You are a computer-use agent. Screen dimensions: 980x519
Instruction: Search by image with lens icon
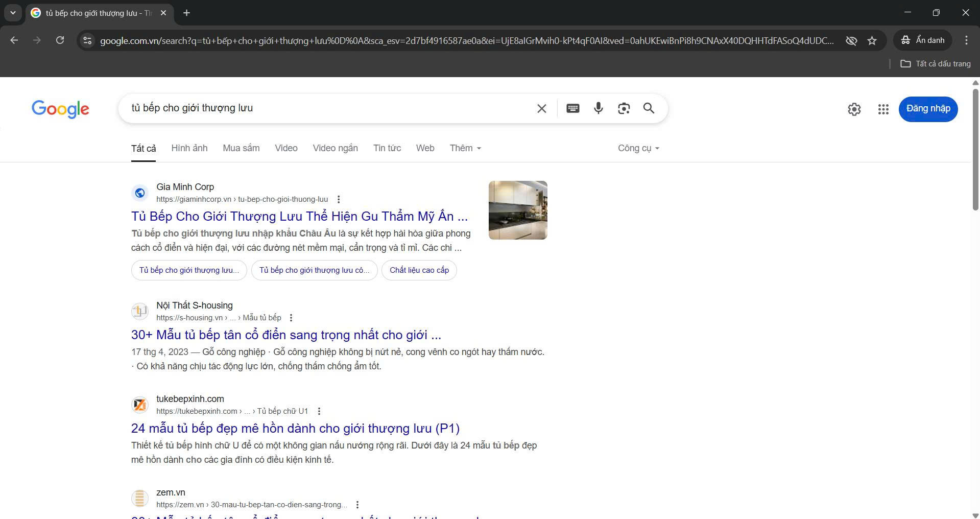[624, 108]
